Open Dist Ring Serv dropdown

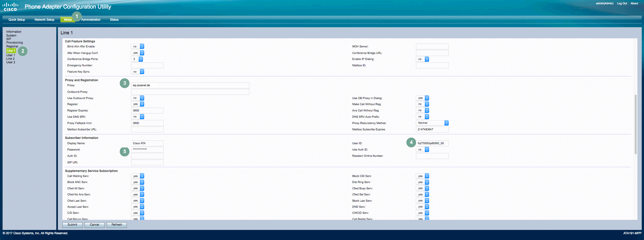(423, 182)
